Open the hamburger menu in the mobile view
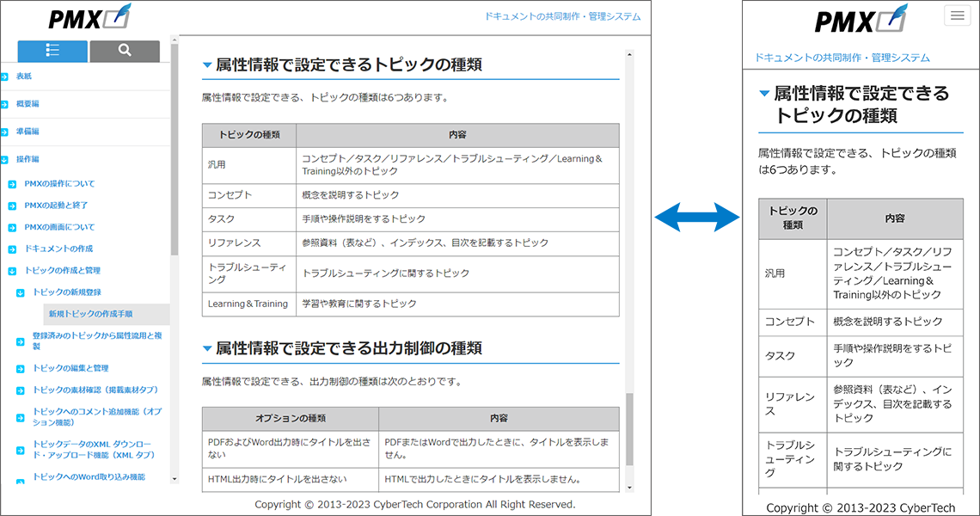 coord(957,15)
